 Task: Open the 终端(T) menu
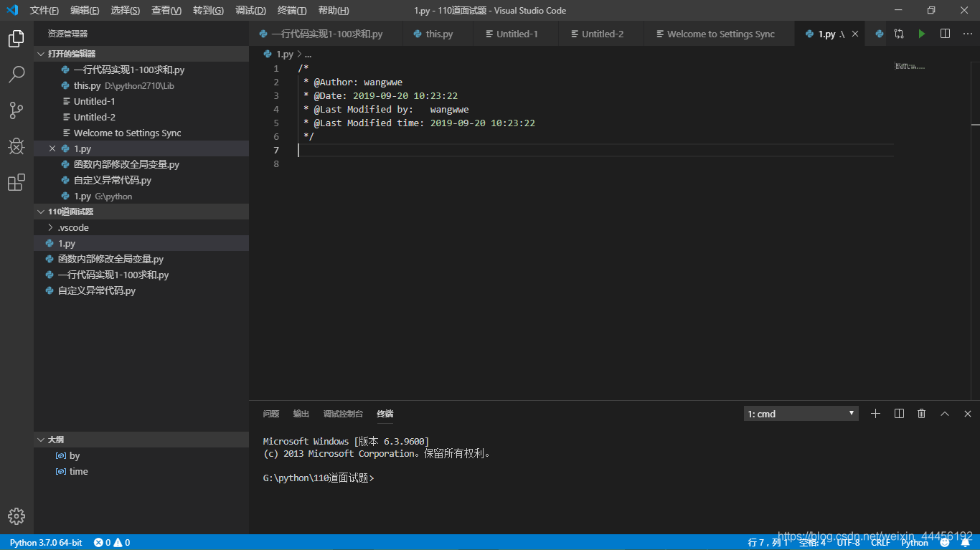click(x=292, y=10)
